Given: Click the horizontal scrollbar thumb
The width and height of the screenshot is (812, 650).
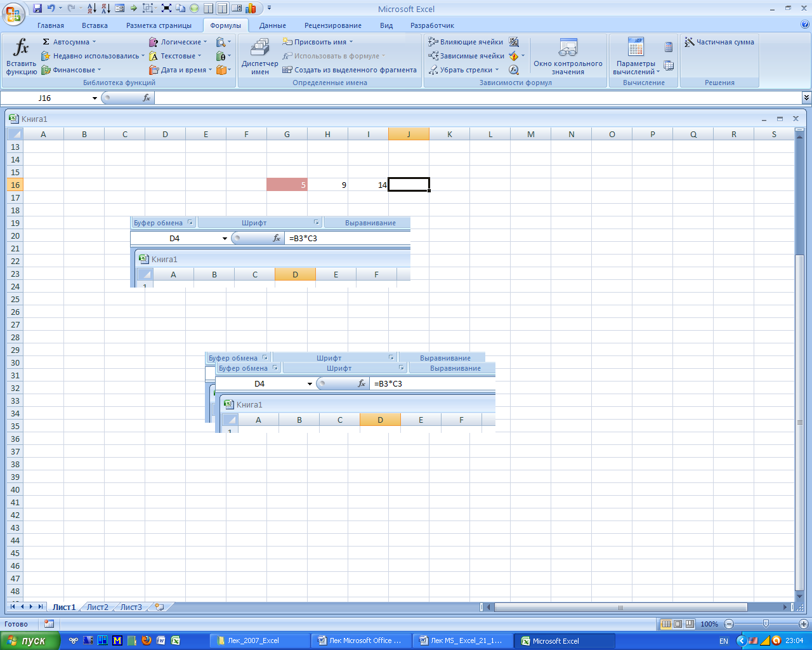Looking at the screenshot, I should (x=620, y=607).
